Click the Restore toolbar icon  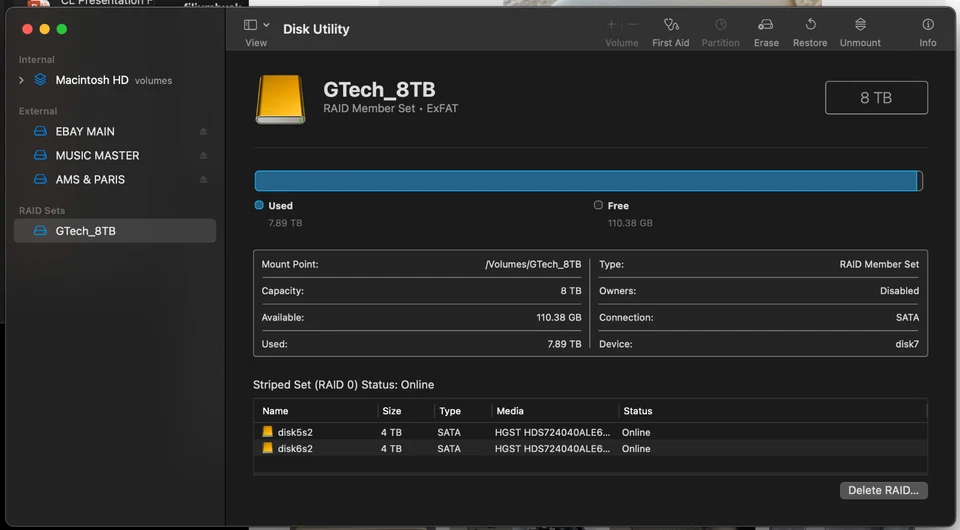point(810,24)
